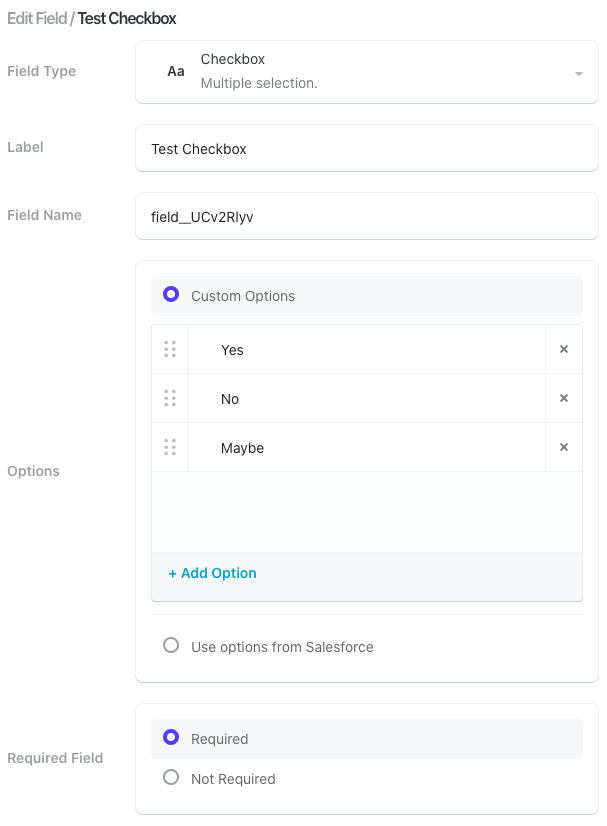Screen dimensions: 607x826
Task: Click the drag handle for the Maybe option
Action: tap(170, 447)
